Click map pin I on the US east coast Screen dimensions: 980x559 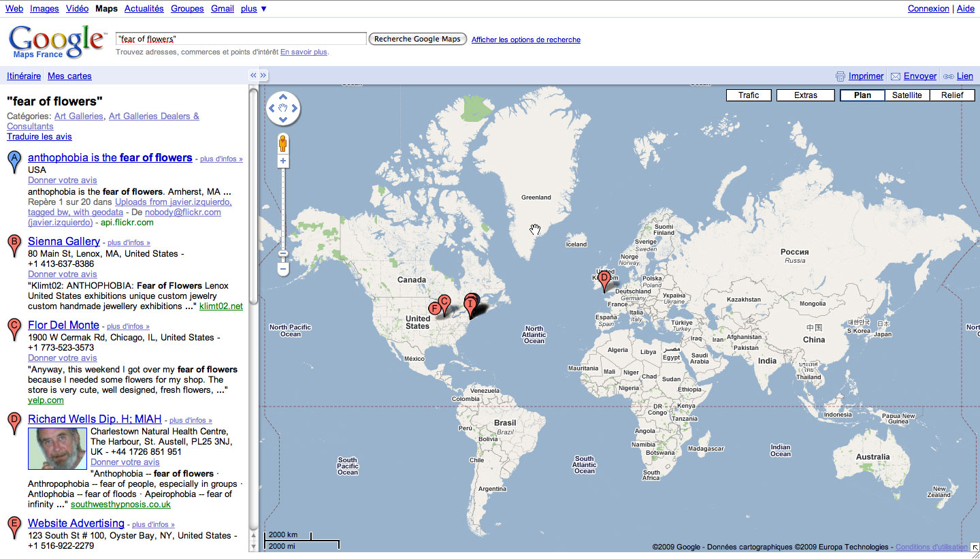[x=470, y=306]
